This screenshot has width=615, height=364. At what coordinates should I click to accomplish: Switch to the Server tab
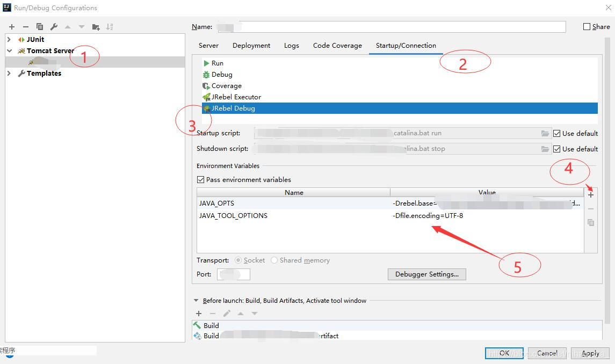tap(208, 46)
